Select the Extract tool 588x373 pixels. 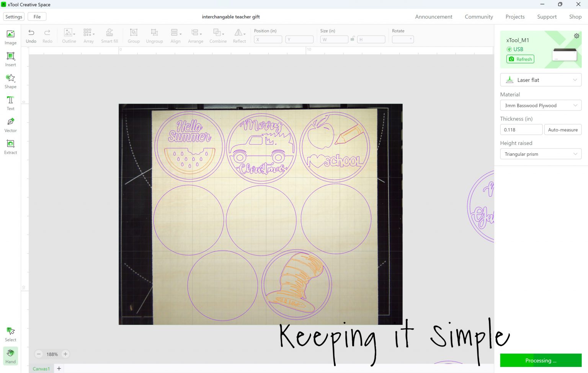click(x=10, y=146)
